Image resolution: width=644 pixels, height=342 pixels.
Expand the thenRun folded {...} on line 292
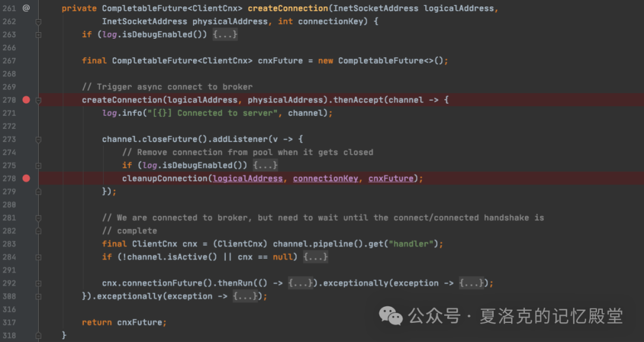tap(301, 284)
